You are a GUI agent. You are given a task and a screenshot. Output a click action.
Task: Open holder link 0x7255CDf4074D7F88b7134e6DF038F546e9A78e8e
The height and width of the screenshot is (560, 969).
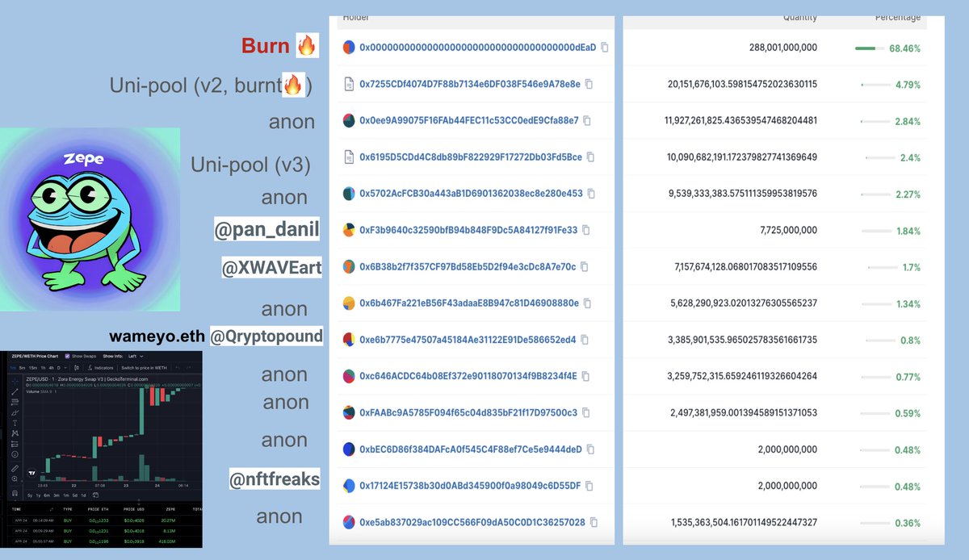pyautogui.click(x=470, y=84)
